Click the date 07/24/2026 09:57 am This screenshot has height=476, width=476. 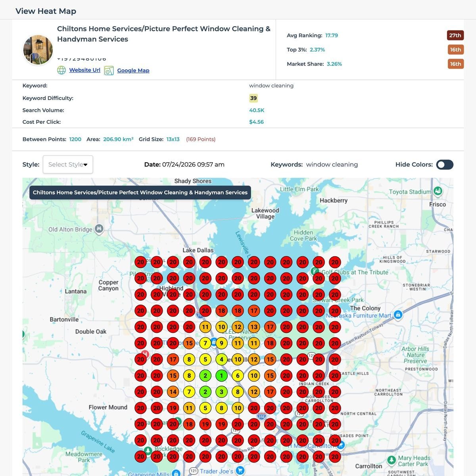pyautogui.click(x=193, y=164)
